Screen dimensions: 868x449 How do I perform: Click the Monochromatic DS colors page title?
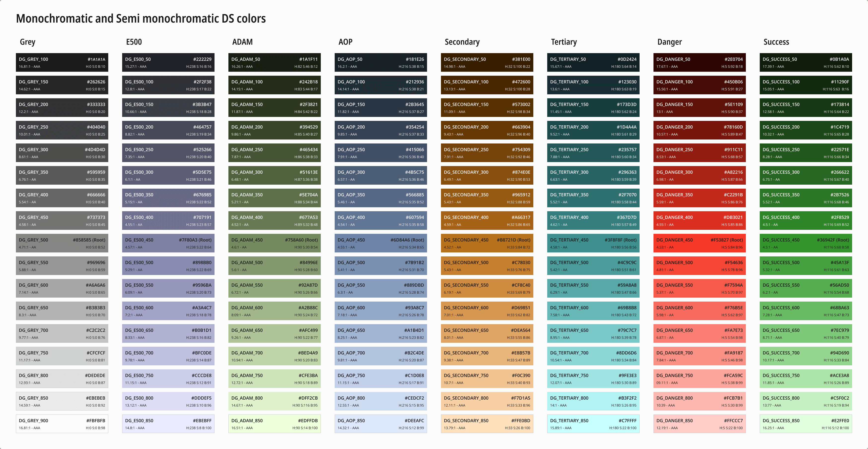(141, 19)
